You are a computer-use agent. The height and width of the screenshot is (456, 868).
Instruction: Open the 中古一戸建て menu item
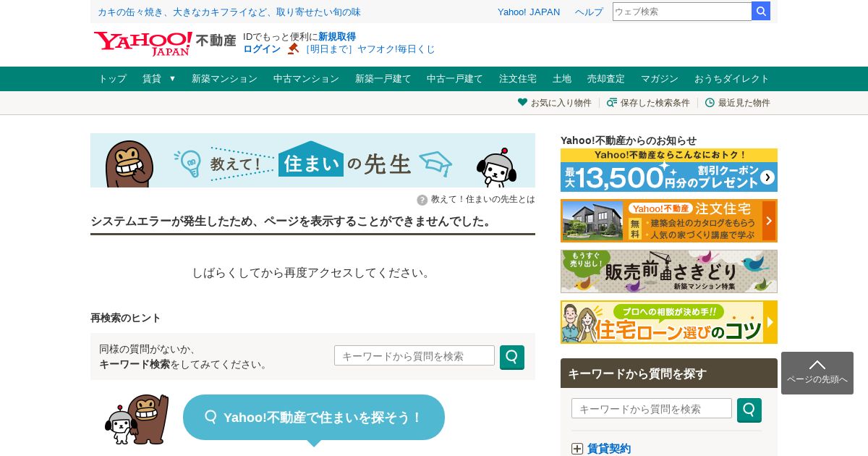[454, 79]
